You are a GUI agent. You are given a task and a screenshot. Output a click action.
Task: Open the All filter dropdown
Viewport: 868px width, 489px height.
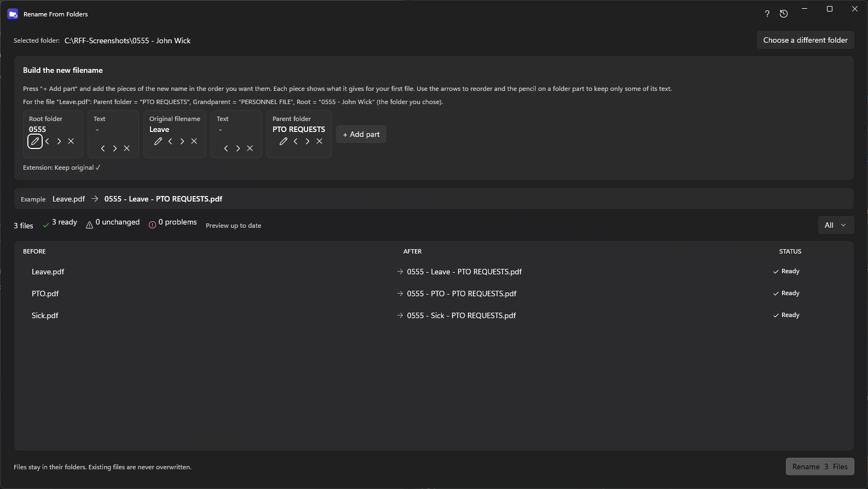click(x=836, y=225)
